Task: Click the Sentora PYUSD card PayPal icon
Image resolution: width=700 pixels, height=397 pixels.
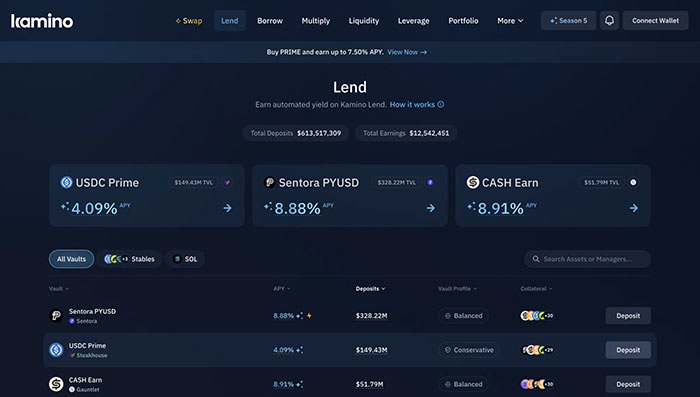Action: tap(269, 182)
